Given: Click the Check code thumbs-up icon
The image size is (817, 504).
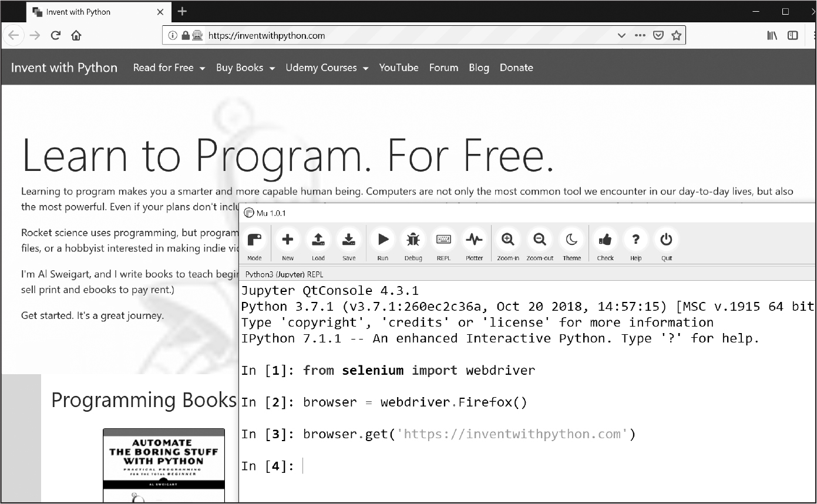Looking at the screenshot, I should pos(605,240).
